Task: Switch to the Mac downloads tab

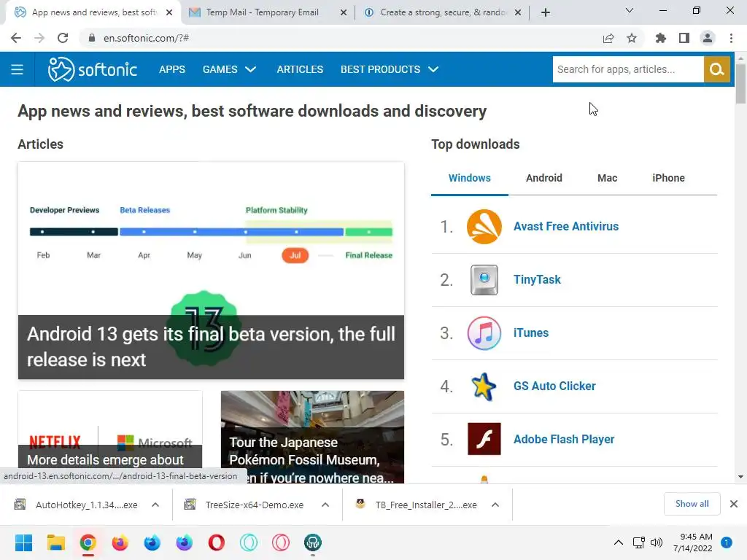Action: (608, 178)
